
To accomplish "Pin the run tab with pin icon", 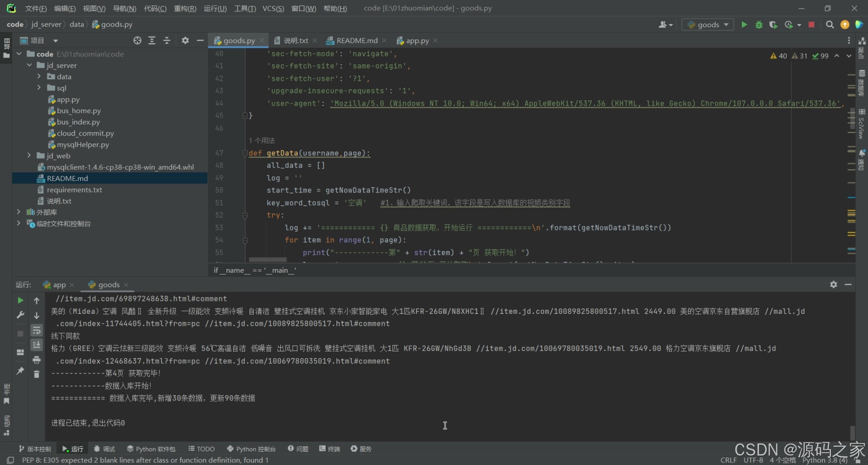I will tap(20, 371).
